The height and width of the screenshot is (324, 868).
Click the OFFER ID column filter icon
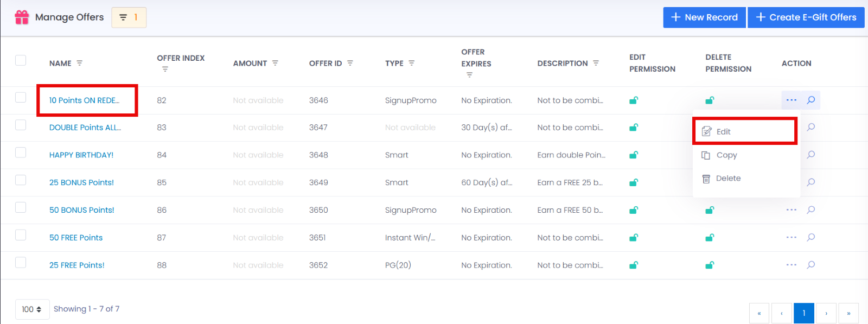[x=350, y=63]
